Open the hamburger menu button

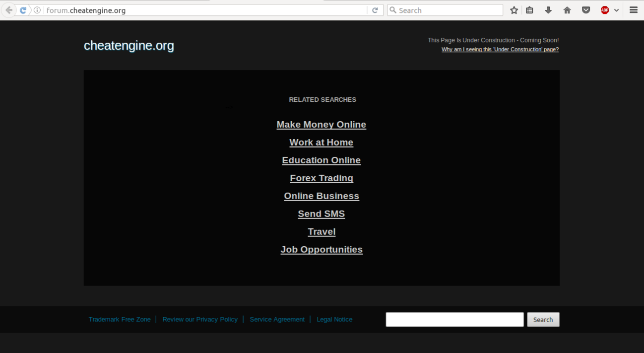tap(634, 10)
